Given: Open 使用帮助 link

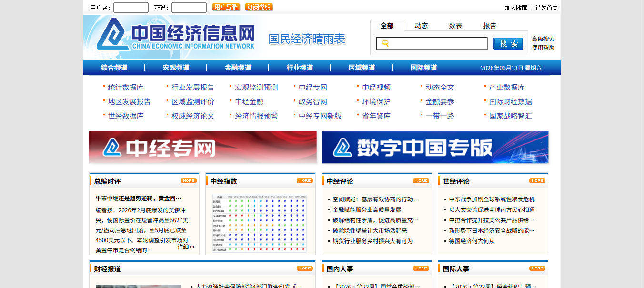Looking at the screenshot, I should click(543, 47).
